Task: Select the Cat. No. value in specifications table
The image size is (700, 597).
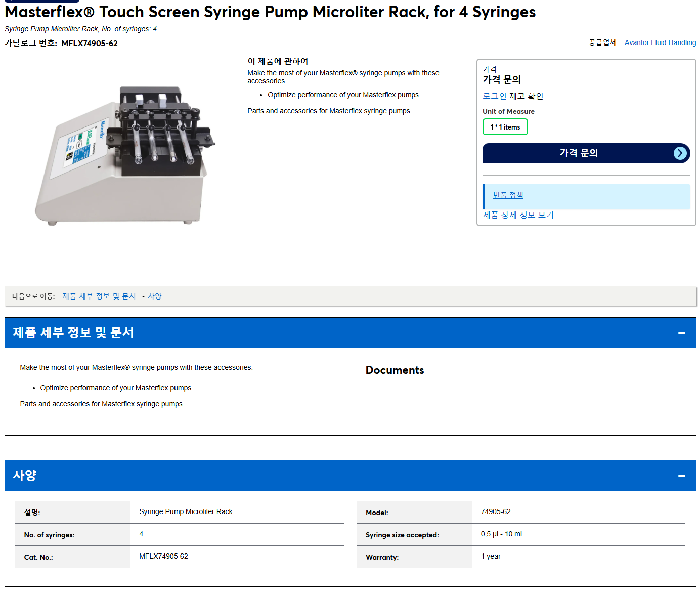Action: coord(163,557)
